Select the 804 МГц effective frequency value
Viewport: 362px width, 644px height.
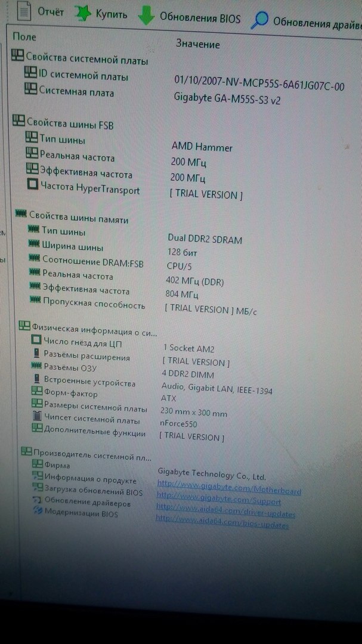[182, 295]
